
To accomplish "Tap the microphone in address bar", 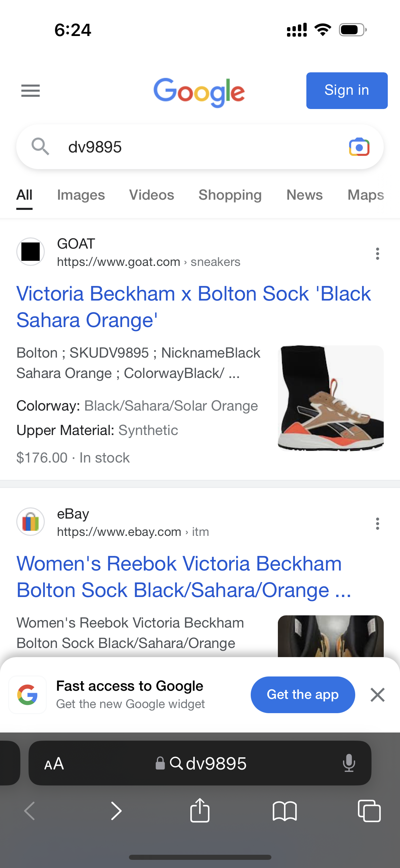I will 349,763.
